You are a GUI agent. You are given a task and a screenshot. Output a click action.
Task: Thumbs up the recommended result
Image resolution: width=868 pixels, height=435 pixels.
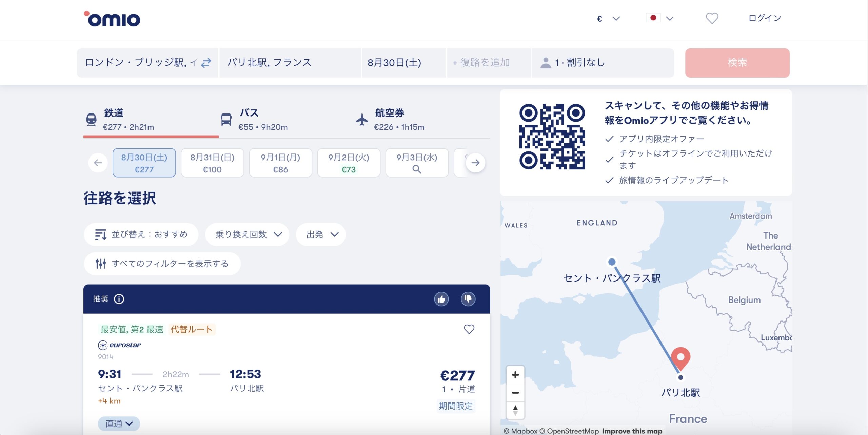click(x=441, y=299)
